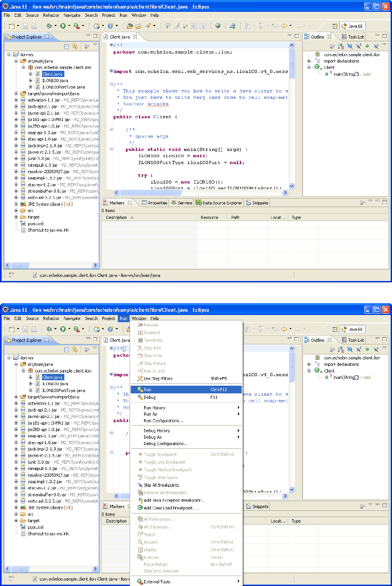Click the editor's vertical scrollbar thumb, upper window
The height and width of the screenshot is (586, 392).
pos(292,63)
